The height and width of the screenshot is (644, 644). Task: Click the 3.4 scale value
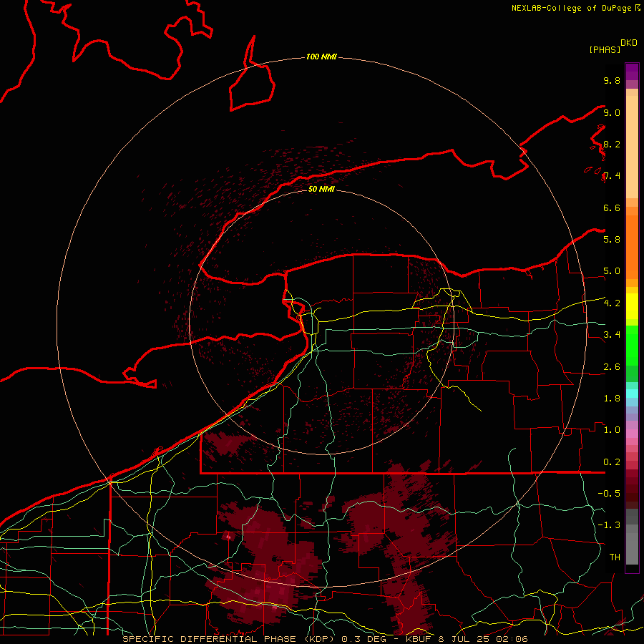click(612, 335)
